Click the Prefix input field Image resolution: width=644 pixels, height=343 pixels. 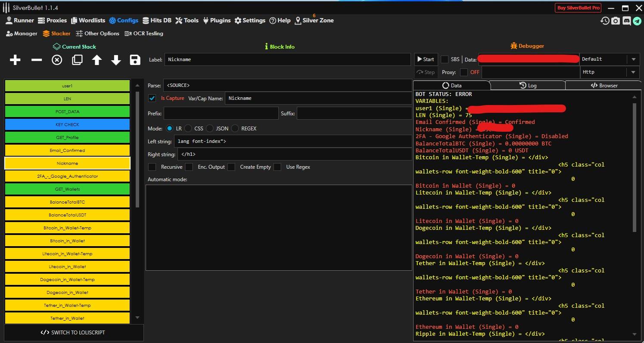point(221,113)
